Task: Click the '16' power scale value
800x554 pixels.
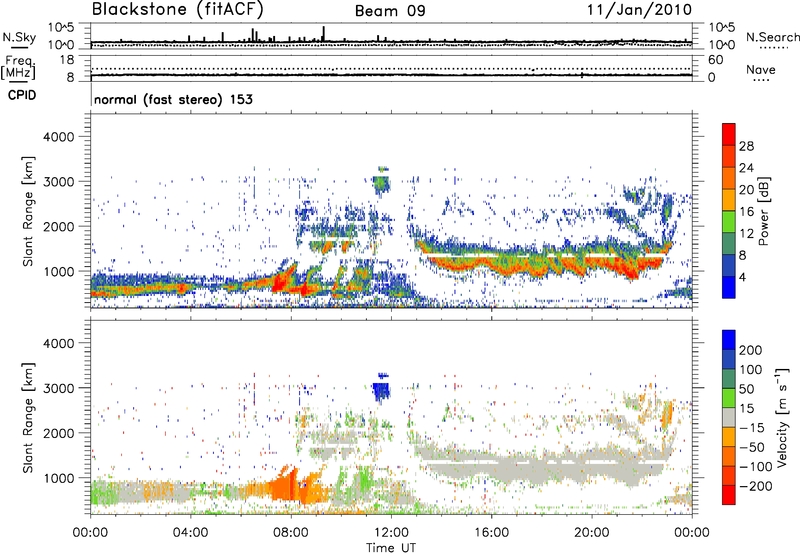Action: pyautogui.click(x=746, y=212)
